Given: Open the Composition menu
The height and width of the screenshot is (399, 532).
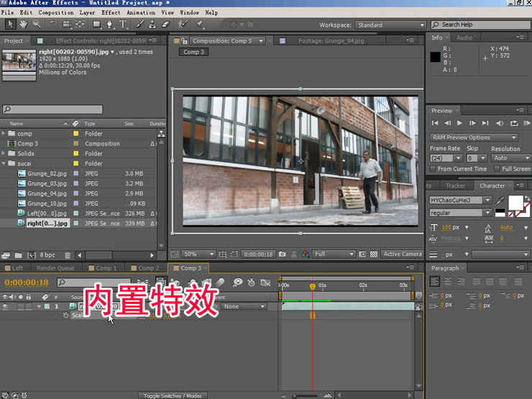Looking at the screenshot, I should pyautogui.click(x=55, y=12).
